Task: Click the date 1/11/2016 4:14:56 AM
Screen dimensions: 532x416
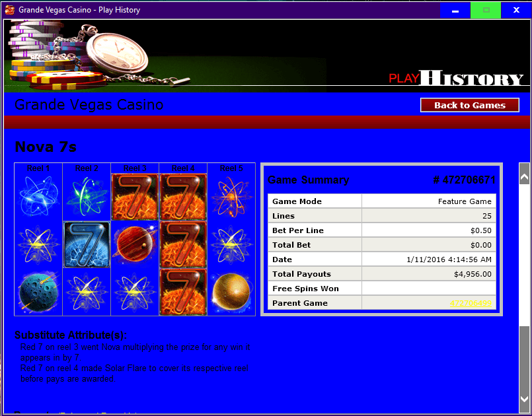Action: click(449, 260)
